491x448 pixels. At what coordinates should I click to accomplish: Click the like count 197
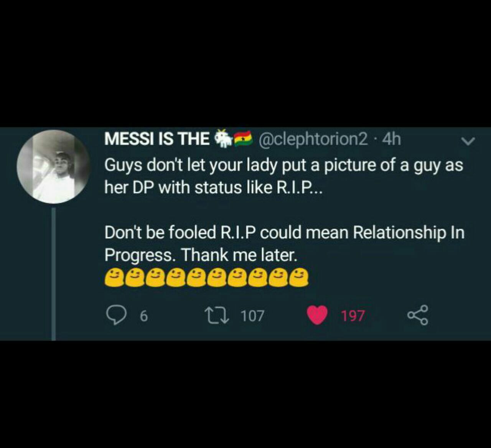pyautogui.click(x=353, y=316)
